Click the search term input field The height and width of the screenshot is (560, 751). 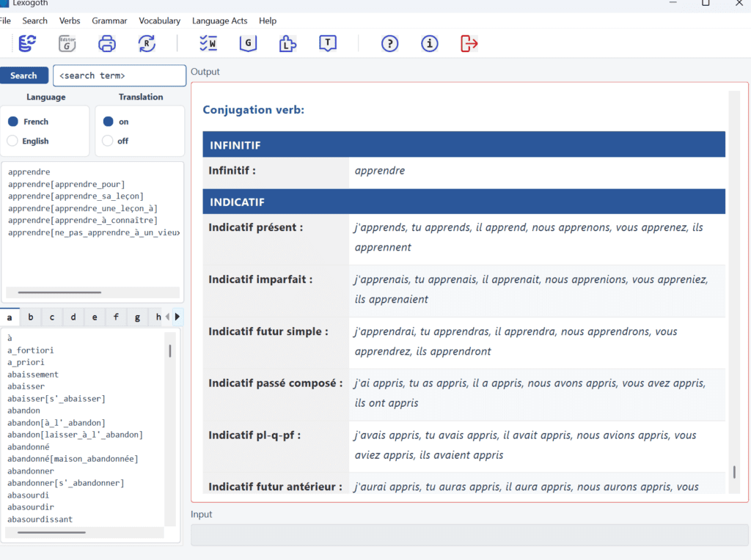[x=120, y=75]
